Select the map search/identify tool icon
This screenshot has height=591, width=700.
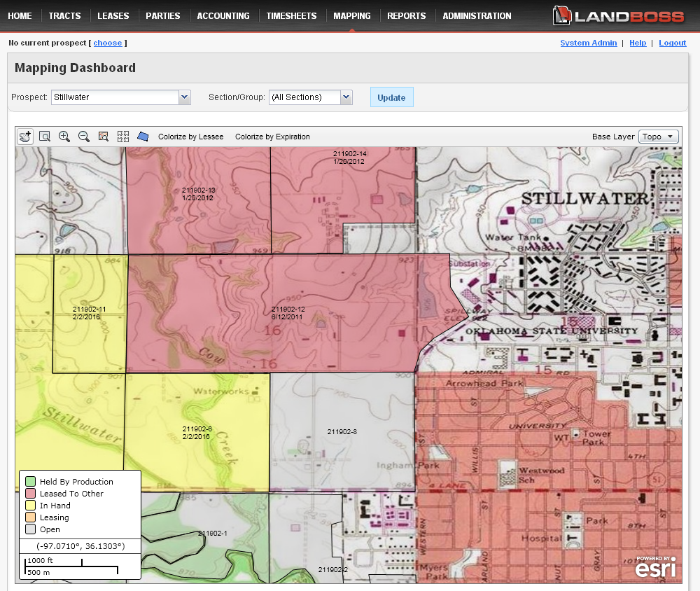tap(104, 137)
